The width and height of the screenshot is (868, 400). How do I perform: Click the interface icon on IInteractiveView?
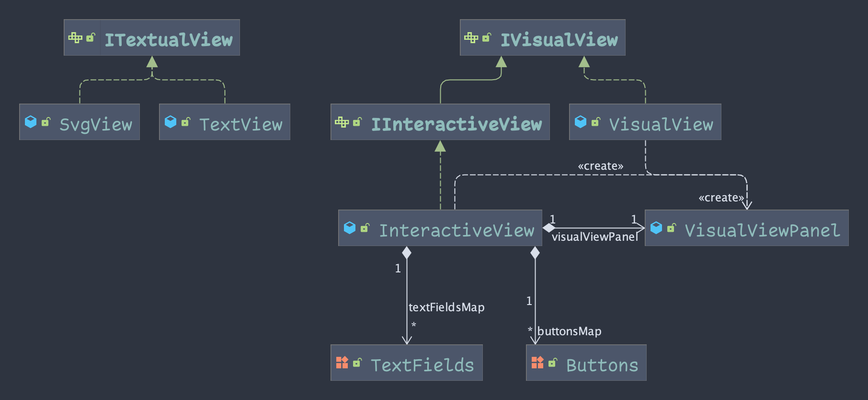(342, 122)
